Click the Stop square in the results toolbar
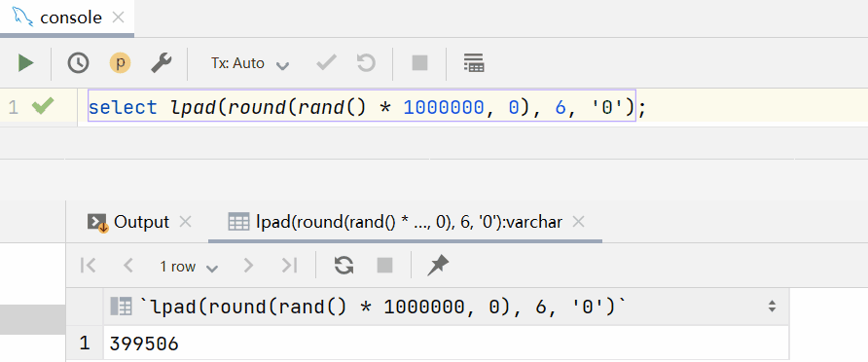This screenshot has height=362, width=868. pos(384,267)
